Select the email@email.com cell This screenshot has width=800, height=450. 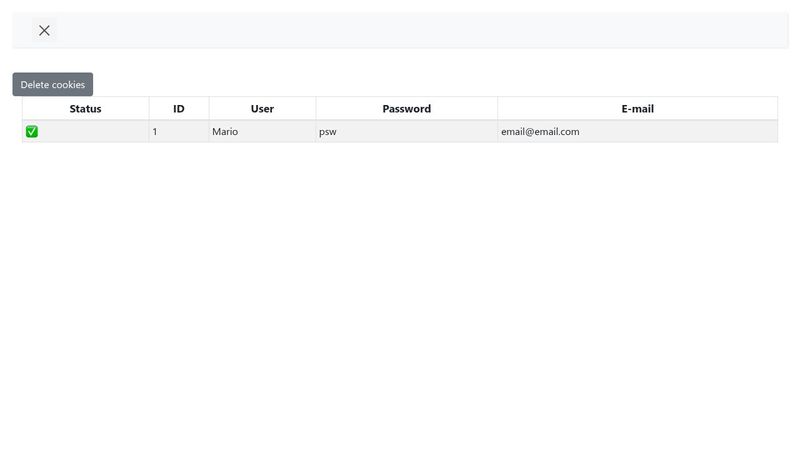[540, 131]
